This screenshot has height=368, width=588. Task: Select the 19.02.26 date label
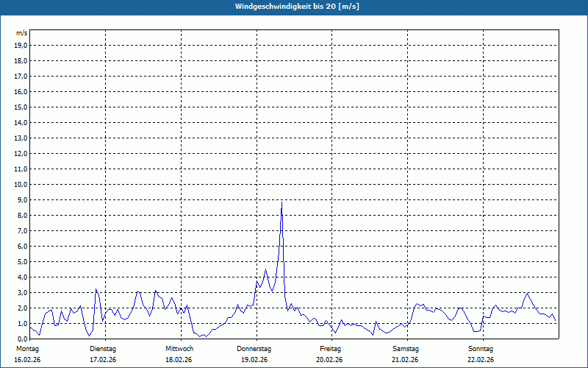click(254, 359)
